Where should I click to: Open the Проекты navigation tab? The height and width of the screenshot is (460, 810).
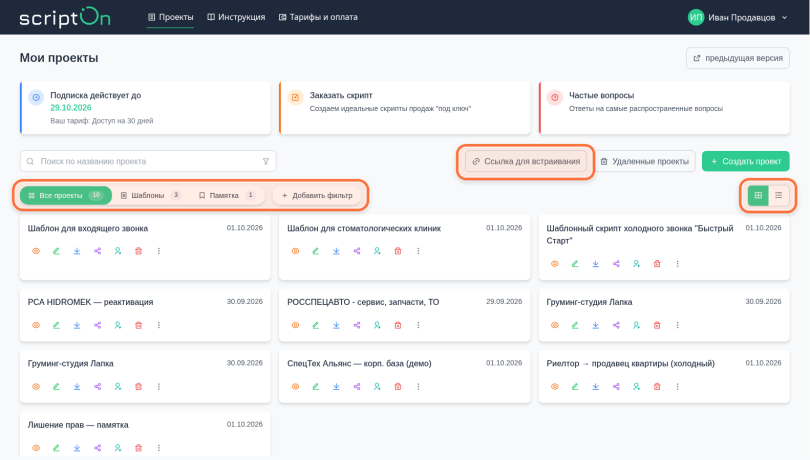[x=170, y=17]
